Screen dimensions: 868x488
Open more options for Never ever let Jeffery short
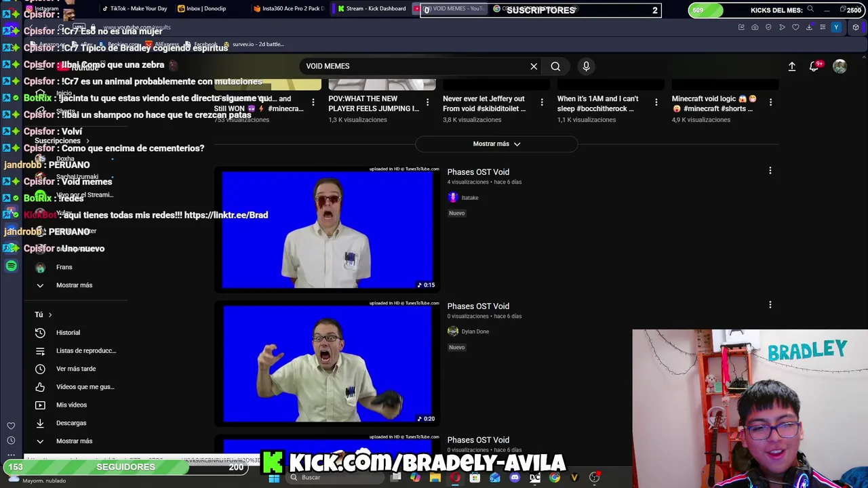point(541,102)
